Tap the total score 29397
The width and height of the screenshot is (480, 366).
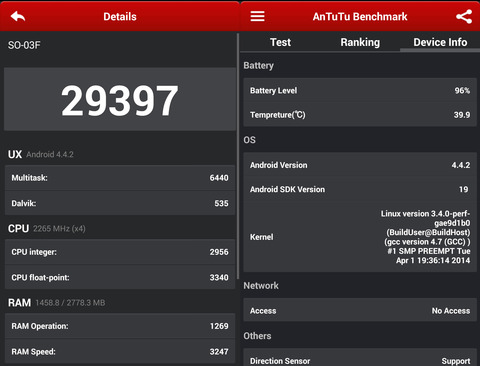click(x=119, y=100)
